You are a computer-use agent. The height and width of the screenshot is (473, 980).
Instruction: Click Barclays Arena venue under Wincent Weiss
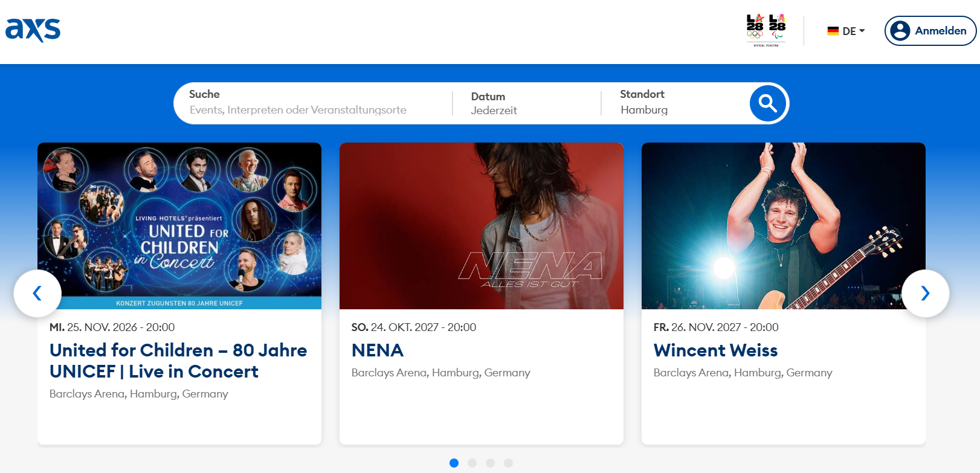(x=743, y=373)
